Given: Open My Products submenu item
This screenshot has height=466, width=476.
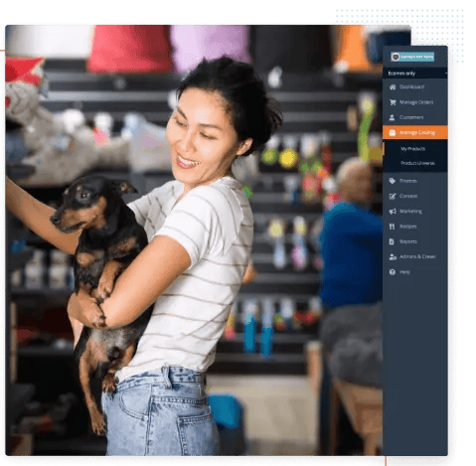Looking at the screenshot, I should [412, 149].
